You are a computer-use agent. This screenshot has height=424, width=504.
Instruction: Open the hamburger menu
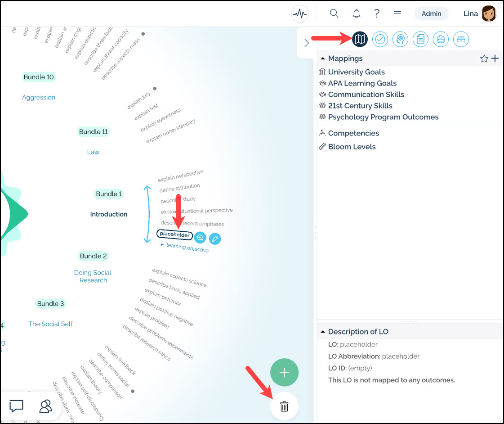397,14
